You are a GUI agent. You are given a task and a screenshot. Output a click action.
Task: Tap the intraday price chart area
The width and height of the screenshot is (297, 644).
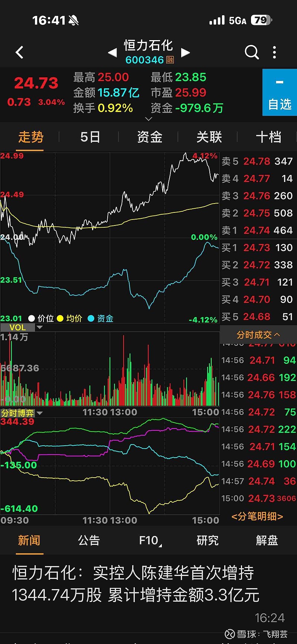[110, 237]
